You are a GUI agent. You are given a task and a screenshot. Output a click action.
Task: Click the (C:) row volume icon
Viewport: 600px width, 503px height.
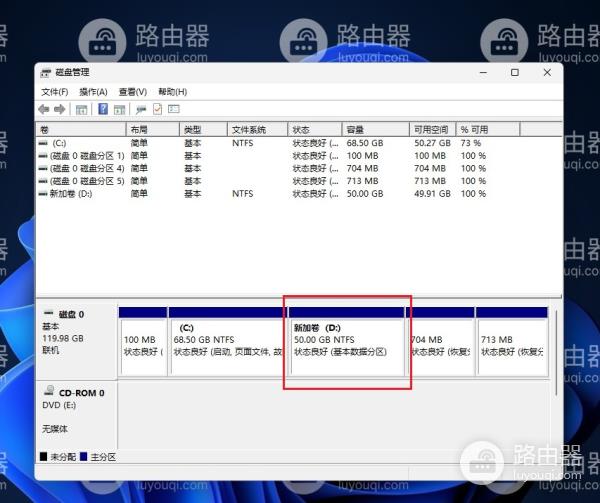[43, 143]
